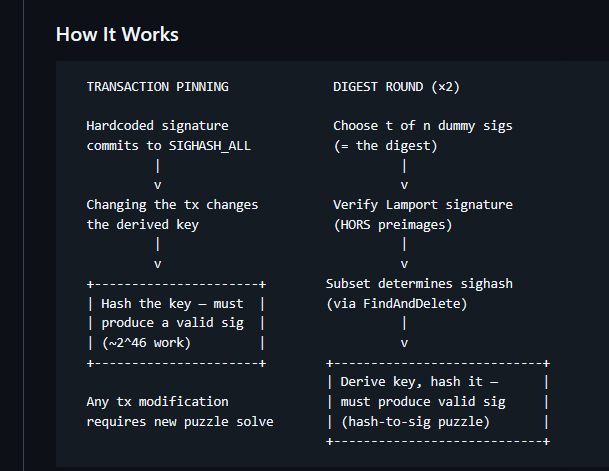Select the "(HORS preimages)" text

click(x=392, y=225)
